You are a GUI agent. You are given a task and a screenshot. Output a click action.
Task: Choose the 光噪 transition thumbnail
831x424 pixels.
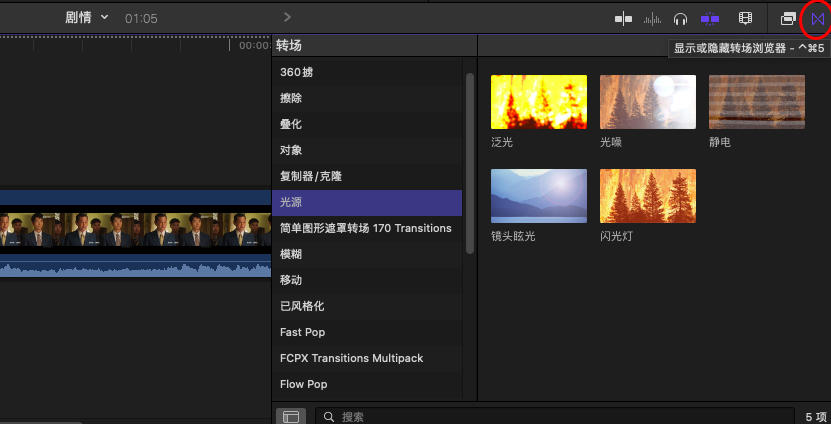click(x=648, y=102)
